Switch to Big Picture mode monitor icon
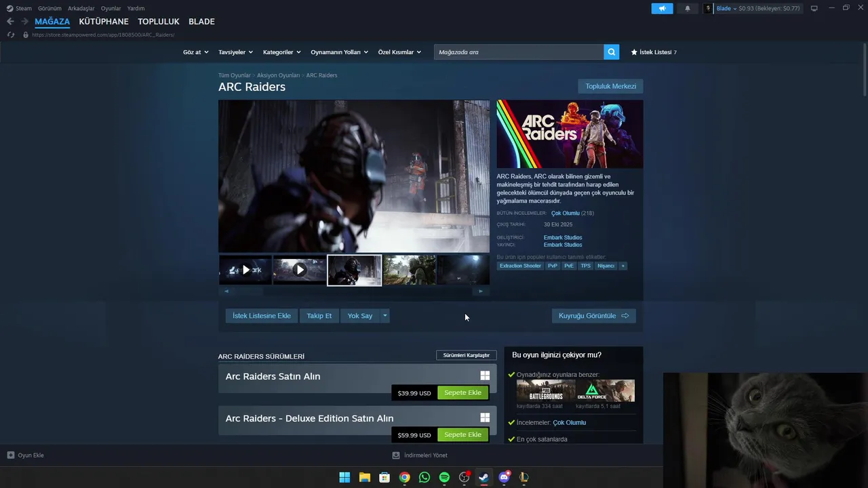This screenshot has height=488, width=868. click(x=814, y=8)
